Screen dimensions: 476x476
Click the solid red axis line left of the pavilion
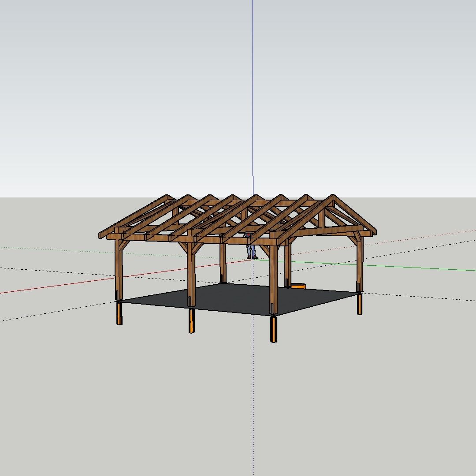tap(58, 285)
